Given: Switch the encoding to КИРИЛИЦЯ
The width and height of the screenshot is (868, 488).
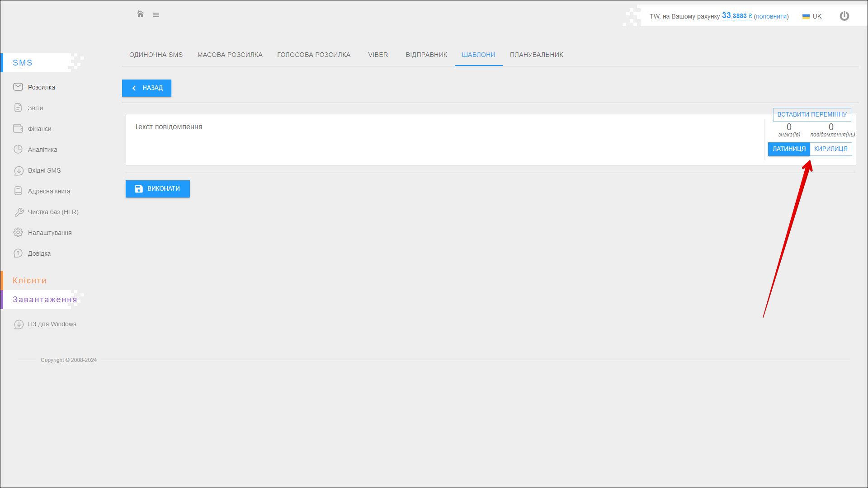Looking at the screenshot, I should tap(830, 149).
